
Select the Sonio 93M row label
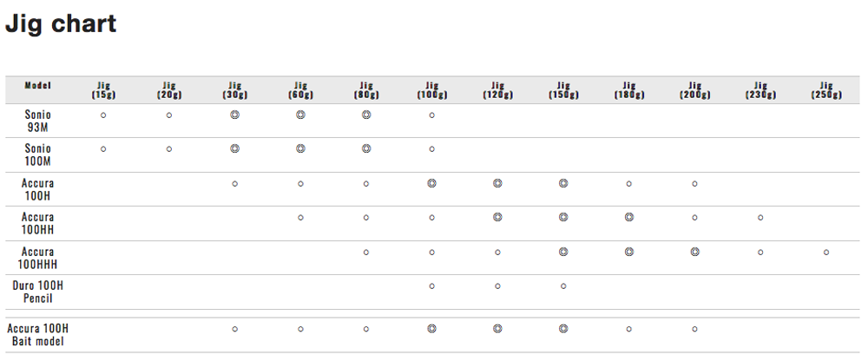point(37,121)
